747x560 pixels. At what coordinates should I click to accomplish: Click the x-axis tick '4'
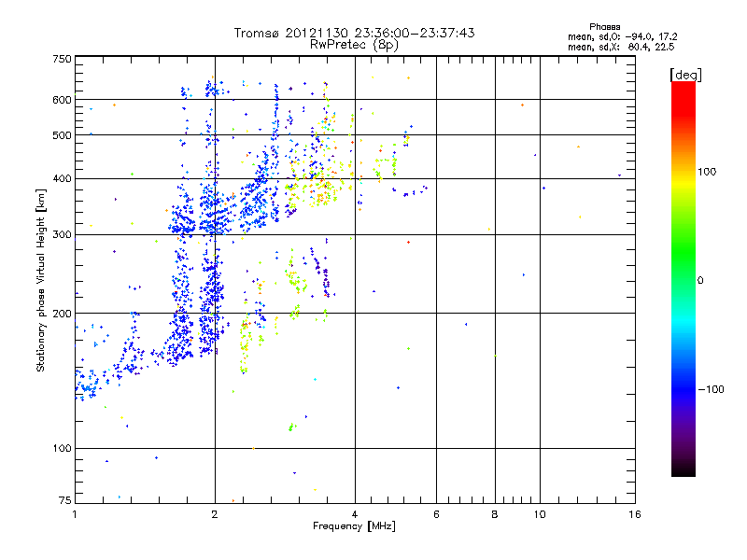coord(355,514)
